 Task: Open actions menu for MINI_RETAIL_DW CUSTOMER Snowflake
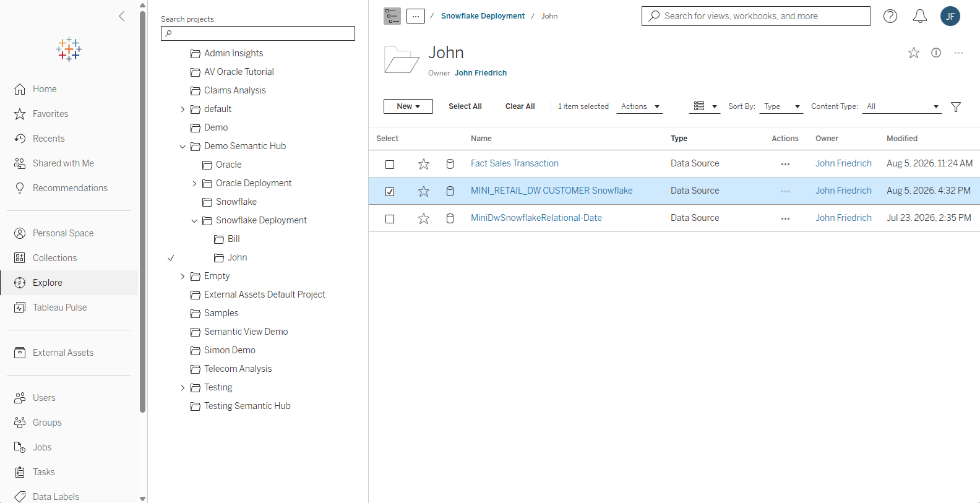[x=785, y=191]
